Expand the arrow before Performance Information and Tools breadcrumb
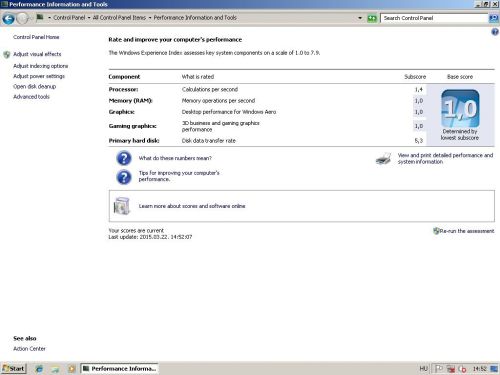This screenshot has height=375, width=500. click(150, 18)
